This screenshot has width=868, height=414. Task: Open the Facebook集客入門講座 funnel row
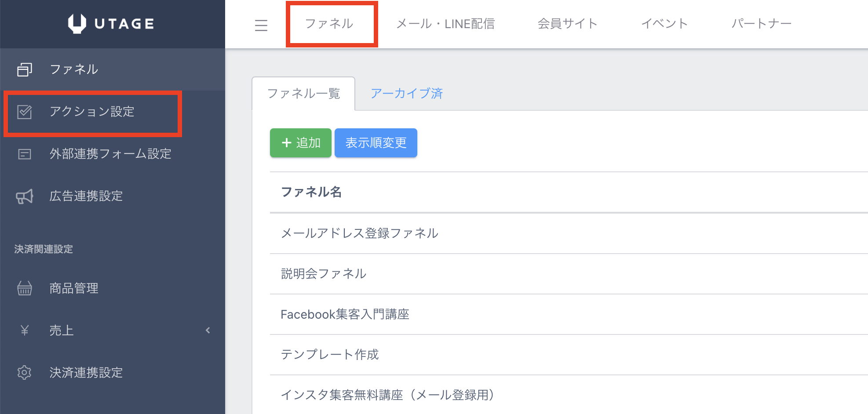click(345, 314)
